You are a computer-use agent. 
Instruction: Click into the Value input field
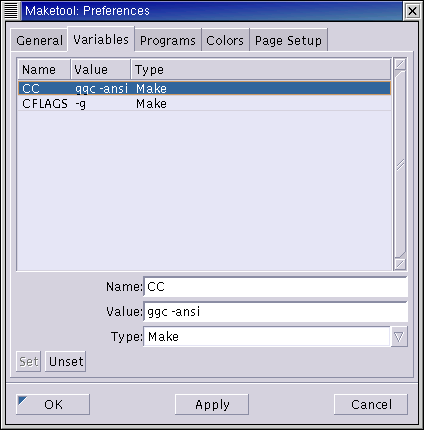tap(276, 312)
